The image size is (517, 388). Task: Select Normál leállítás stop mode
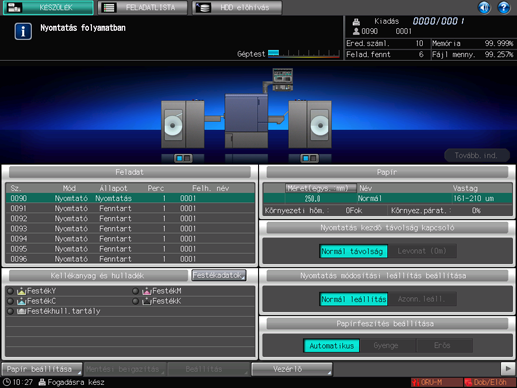click(x=353, y=299)
